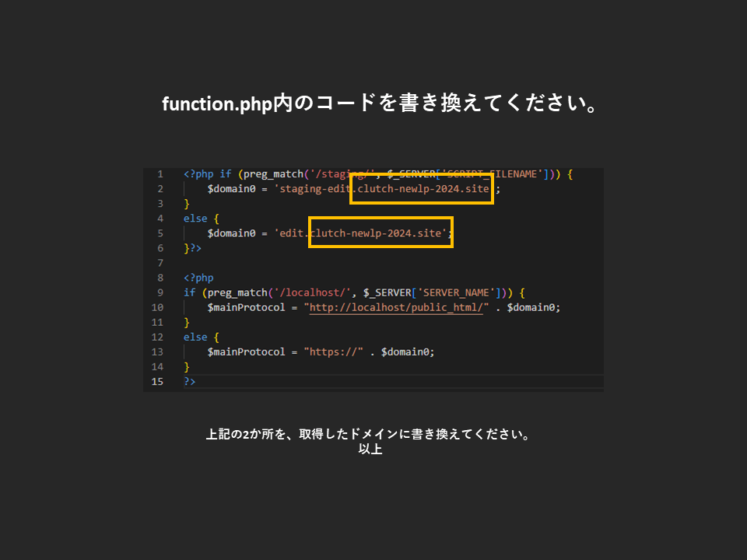747x560 pixels.
Task: Click the highlighted domain on line 5
Action: pos(381,233)
